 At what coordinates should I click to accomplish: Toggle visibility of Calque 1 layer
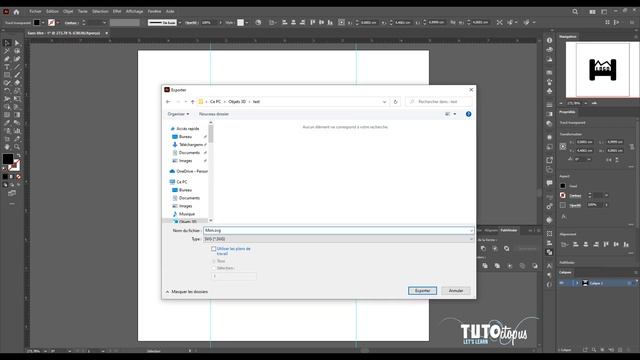(x=562, y=283)
